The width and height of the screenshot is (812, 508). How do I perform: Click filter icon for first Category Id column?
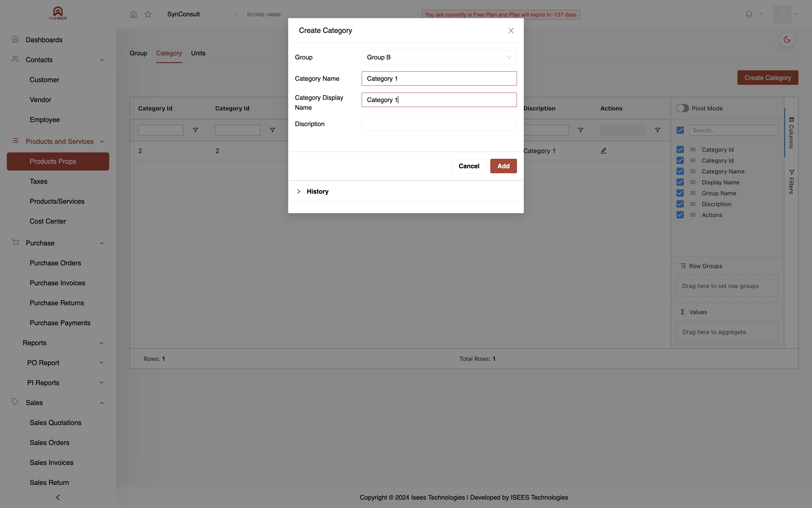[195, 130]
